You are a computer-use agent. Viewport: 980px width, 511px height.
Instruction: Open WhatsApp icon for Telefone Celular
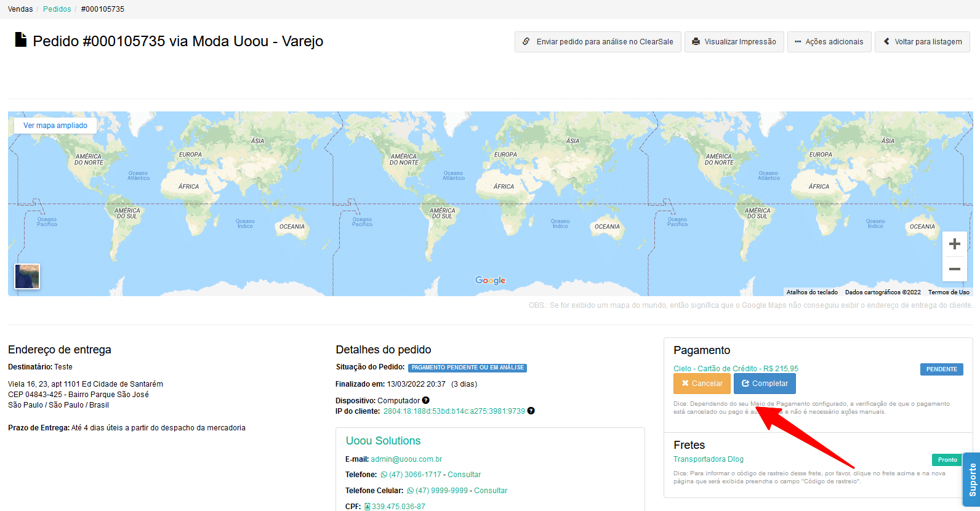[x=411, y=491]
